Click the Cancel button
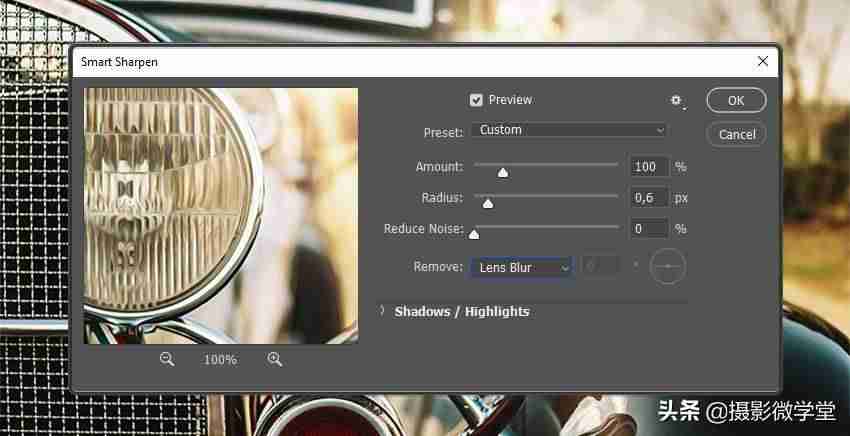This screenshot has width=850, height=436. (737, 134)
